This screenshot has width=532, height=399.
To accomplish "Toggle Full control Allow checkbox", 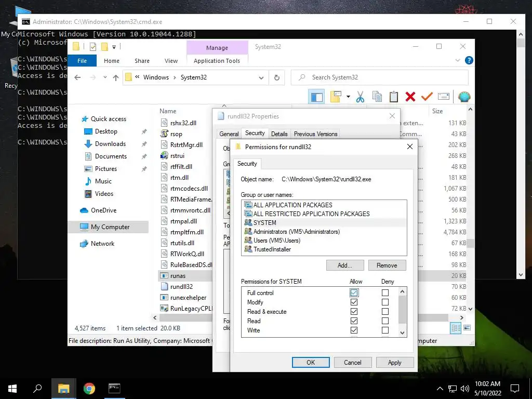I will 354,292.
